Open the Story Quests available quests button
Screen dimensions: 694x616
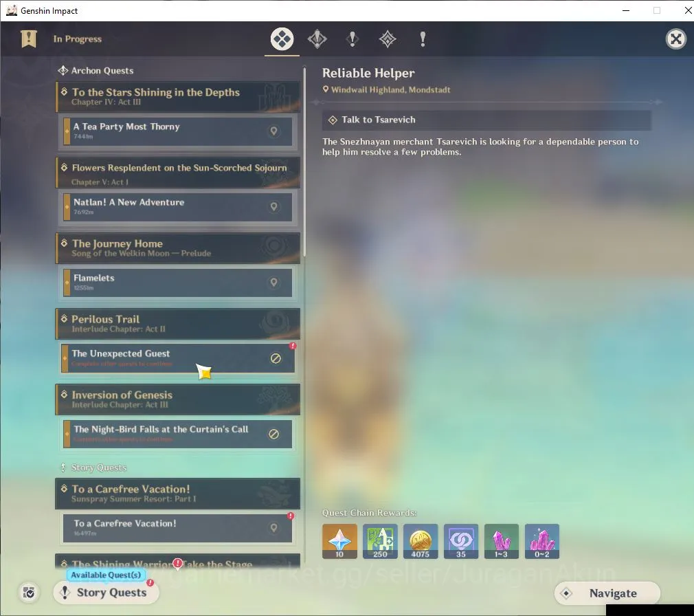[107, 593]
